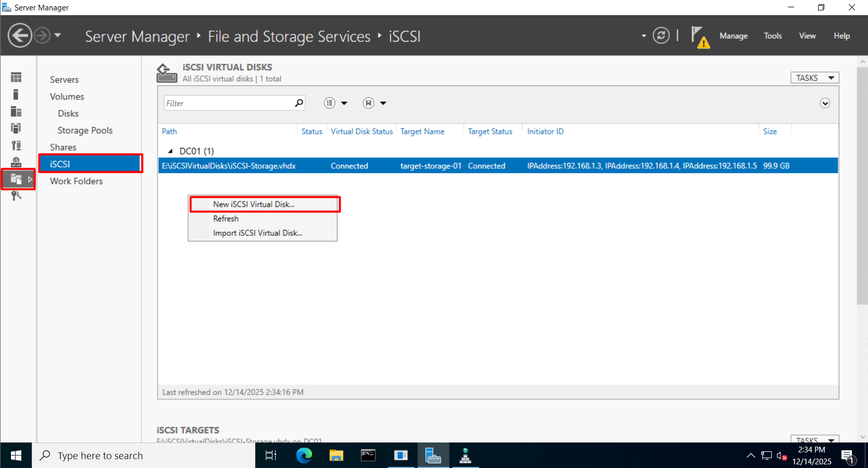The image size is (868, 468).
Task: Select File and Storage Services sidebar icon
Action: (16, 179)
